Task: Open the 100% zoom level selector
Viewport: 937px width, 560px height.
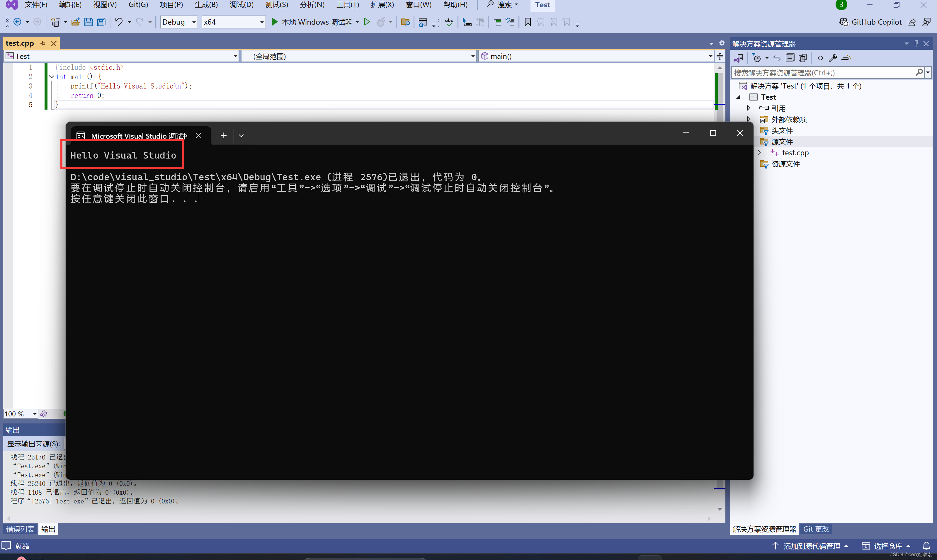Action: pos(21,413)
